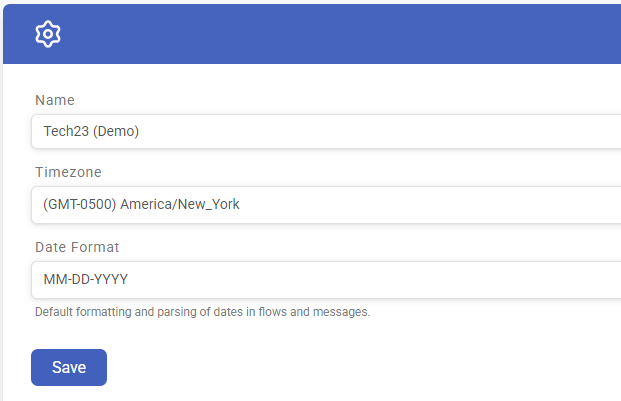
Task: Save the workspace settings
Action: coord(69,367)
